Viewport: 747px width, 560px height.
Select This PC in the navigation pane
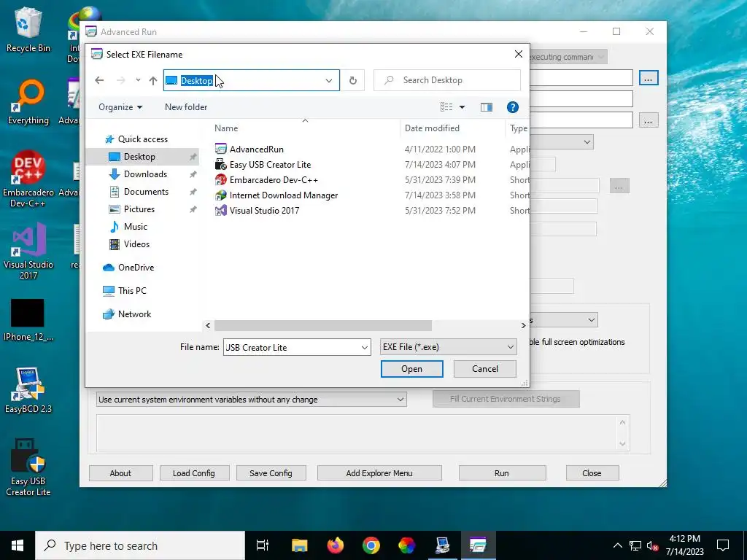point(125,291)
